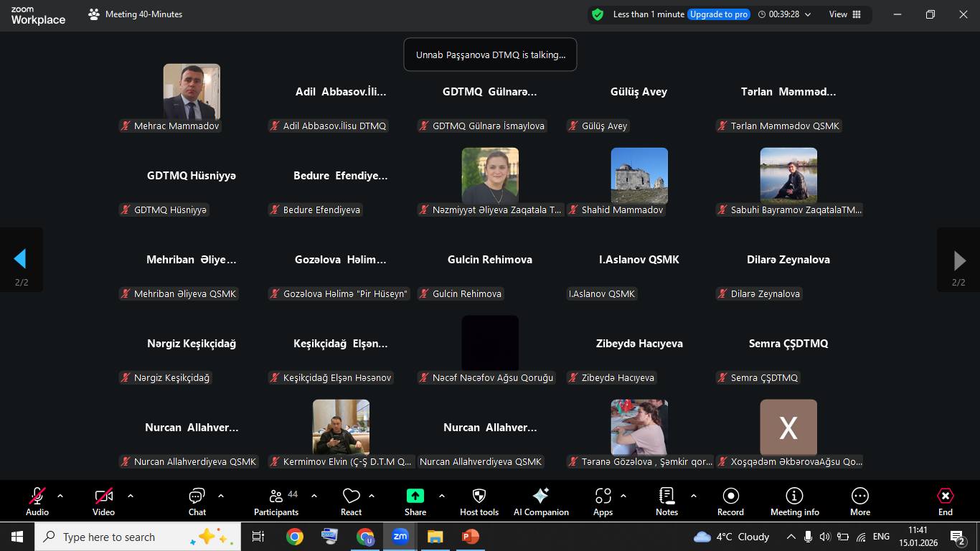This screenshot has width=980, height=551.
Task: Open Host tools shield
Action: pos(479,501)
